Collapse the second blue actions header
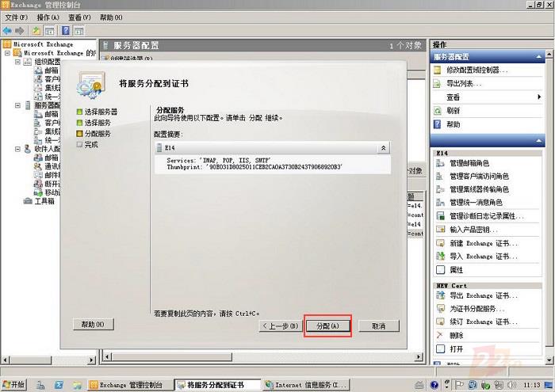555x392 pixels. point(538,142)
